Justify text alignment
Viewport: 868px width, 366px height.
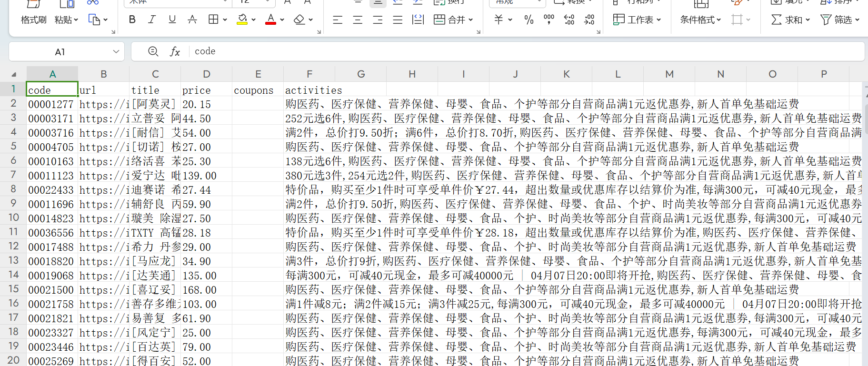(398, 20)
